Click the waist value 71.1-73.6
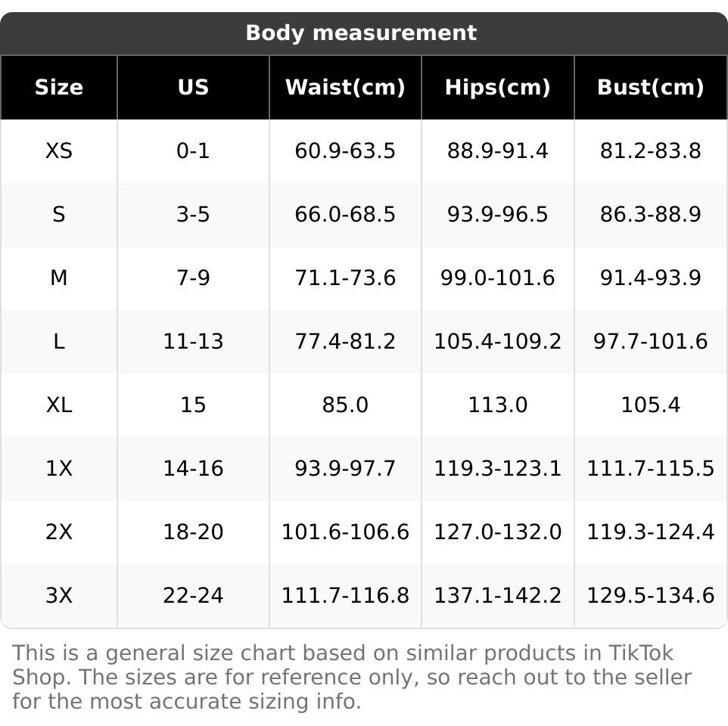 [345, 278]
